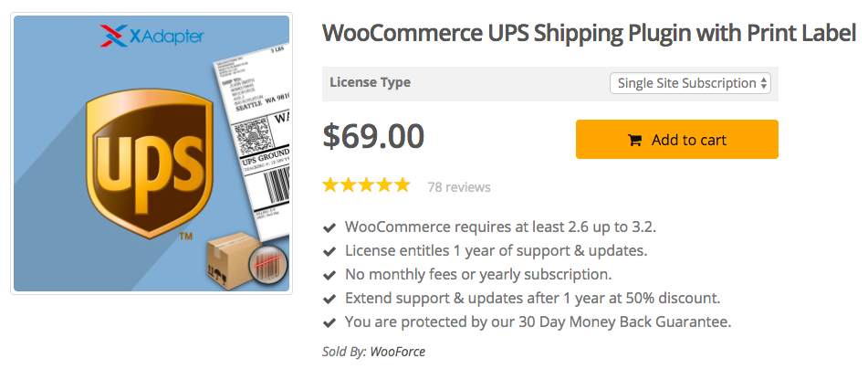The width and height of the screenshot is (868, 369).
Task: Click the XAdapter logo icon
Action: pos(113,37)
